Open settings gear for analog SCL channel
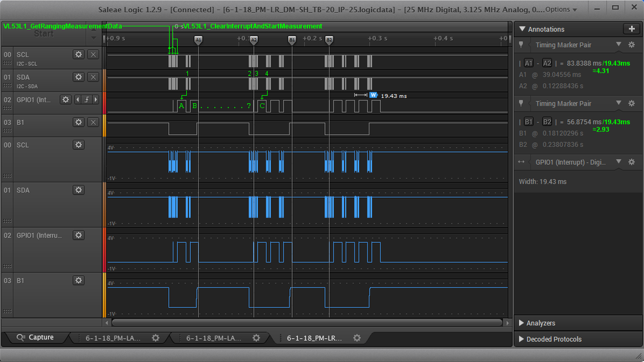644x362 pixels. [x=79, y=145]
